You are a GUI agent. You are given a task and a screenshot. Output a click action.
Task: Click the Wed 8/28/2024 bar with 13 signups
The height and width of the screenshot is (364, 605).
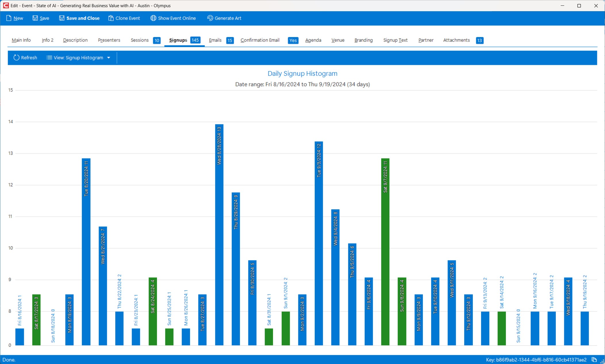219,235
